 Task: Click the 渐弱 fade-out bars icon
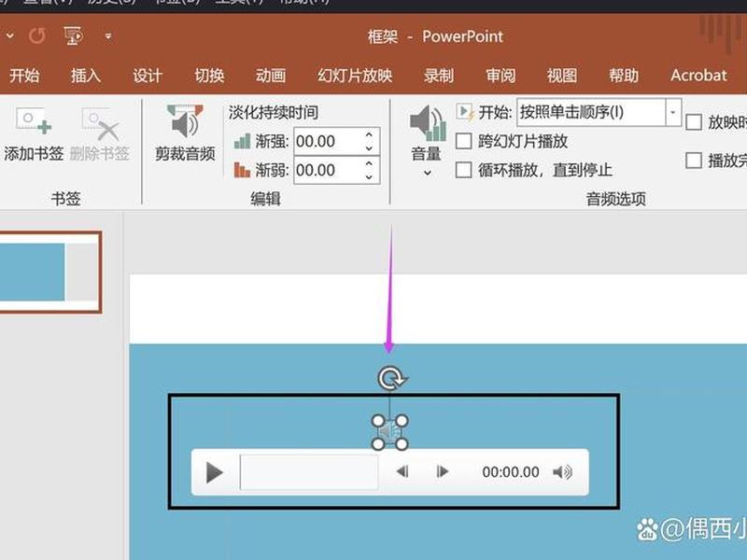click(x=243, y=170)
